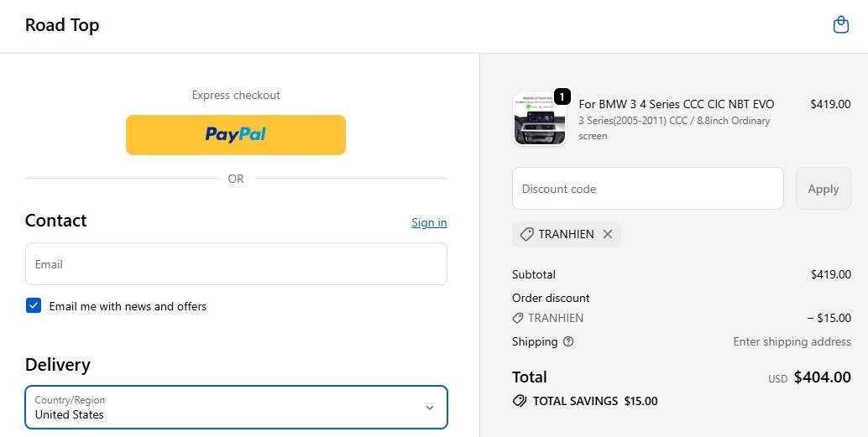Focus the Email input field

[x=236, y=264]
